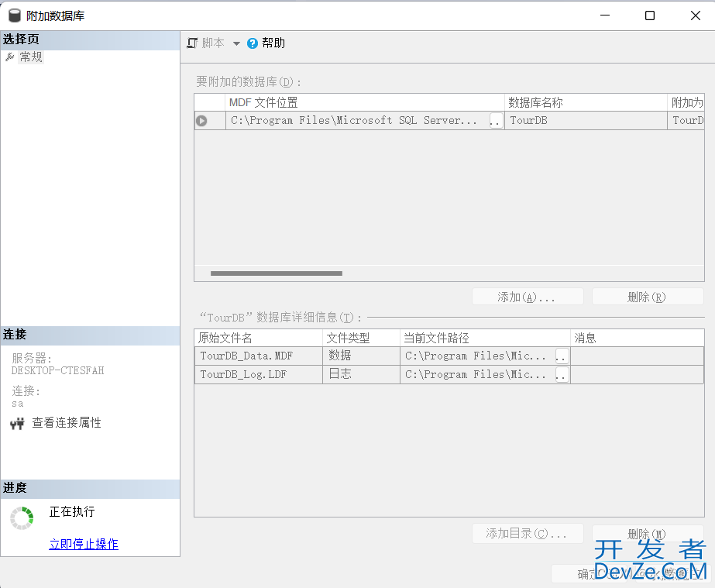The height and width of the screenshot is (588, 715).
Task: Click the MDF 文件位置 column header
Action: 365,102
